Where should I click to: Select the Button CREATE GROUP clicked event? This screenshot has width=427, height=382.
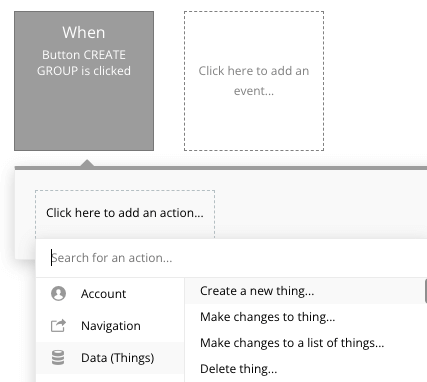(x=84, y=81)
